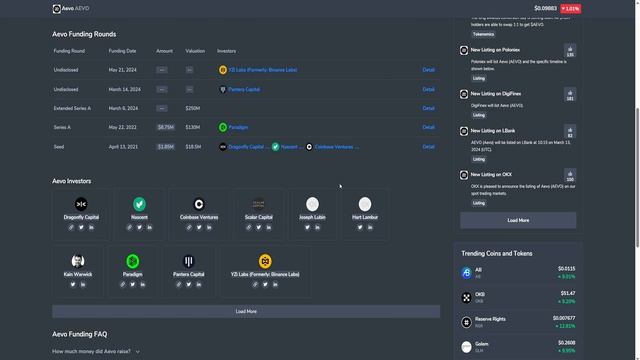Open Nascent's website link icon
640x360 pixels.
point(129,227)
